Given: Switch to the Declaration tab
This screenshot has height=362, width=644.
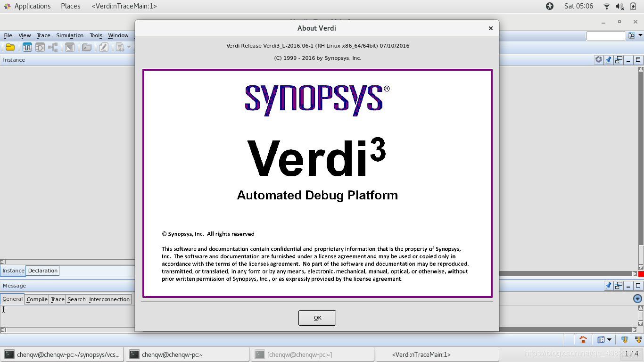Looking at the screenshot, I should [43, 271].
